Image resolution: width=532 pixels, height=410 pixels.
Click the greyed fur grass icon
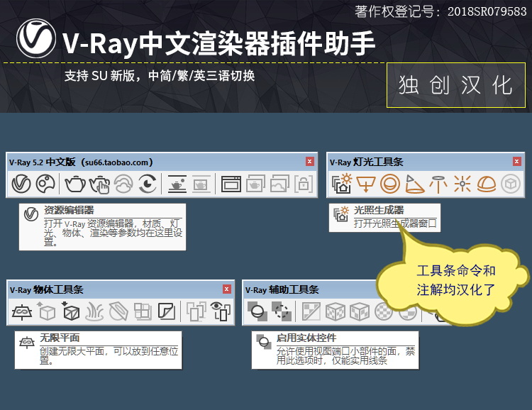point(94,311)
